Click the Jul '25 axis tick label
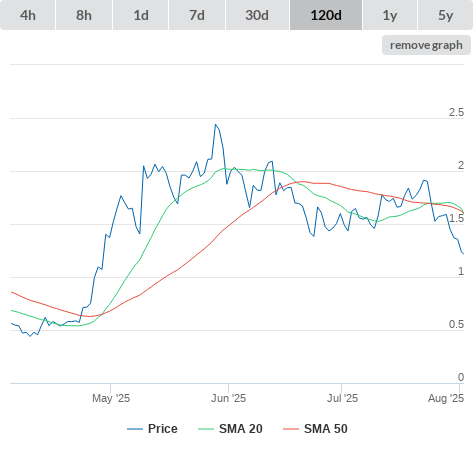474x455 pixels. tap(342, 398)
